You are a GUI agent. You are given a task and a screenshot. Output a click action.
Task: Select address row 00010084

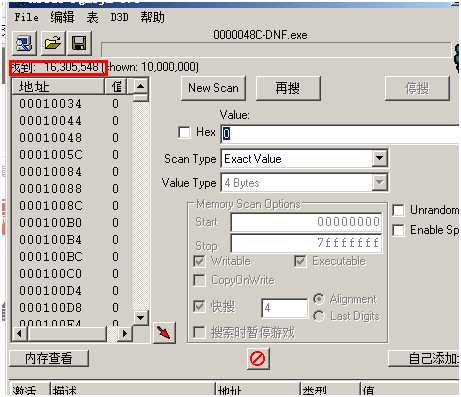pos(72,172)
